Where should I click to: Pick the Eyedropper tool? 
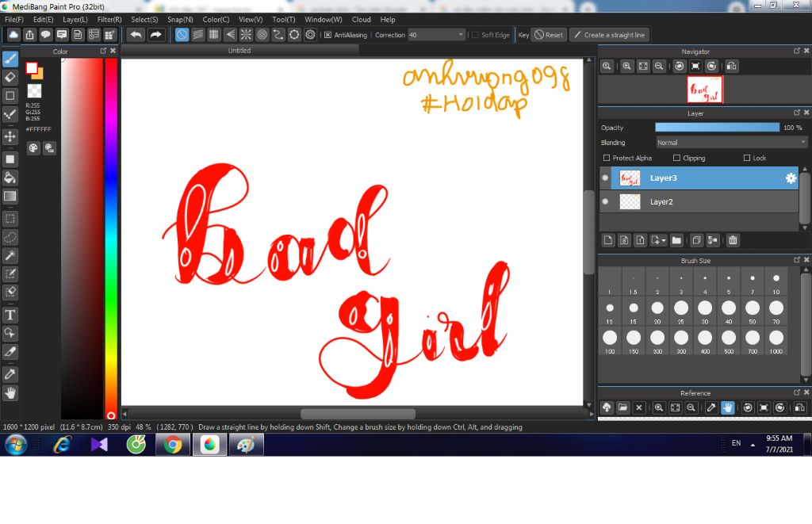coord(10,374)
